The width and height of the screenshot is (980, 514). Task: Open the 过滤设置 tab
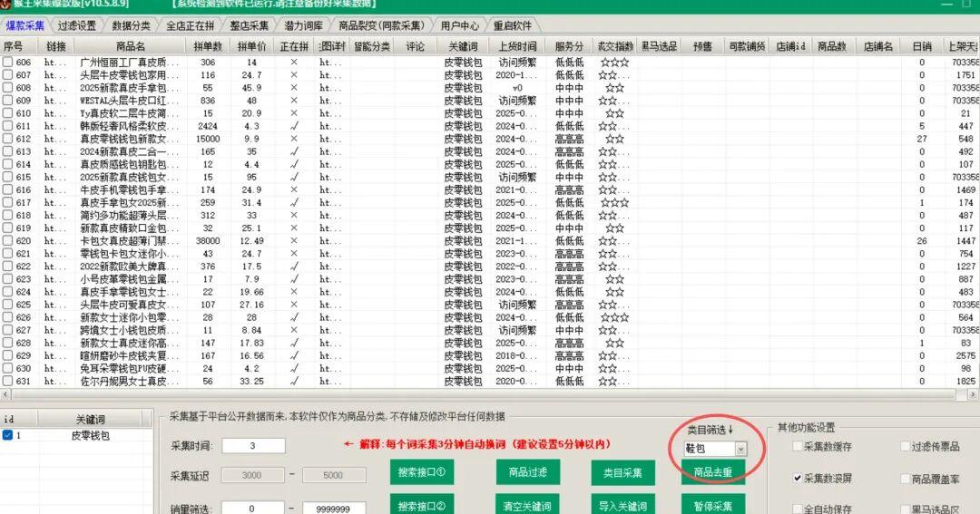click(77, 25)
